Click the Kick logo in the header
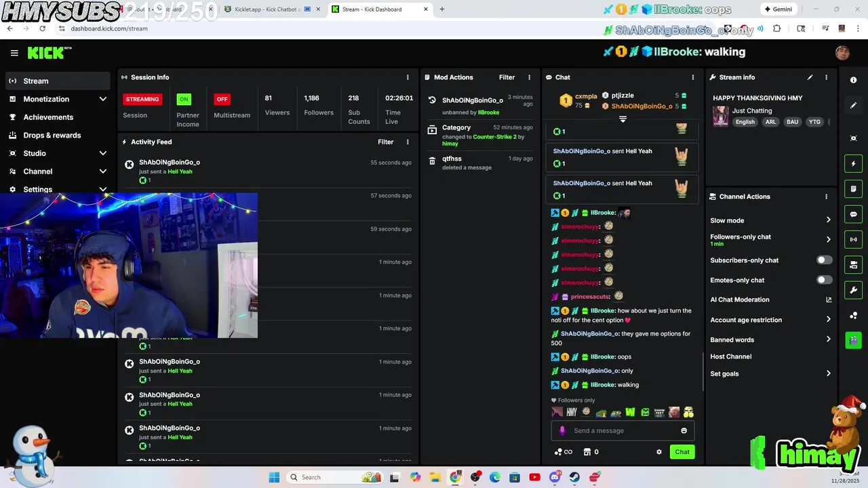This screenshot has width=868, height=488. (49, 53)
